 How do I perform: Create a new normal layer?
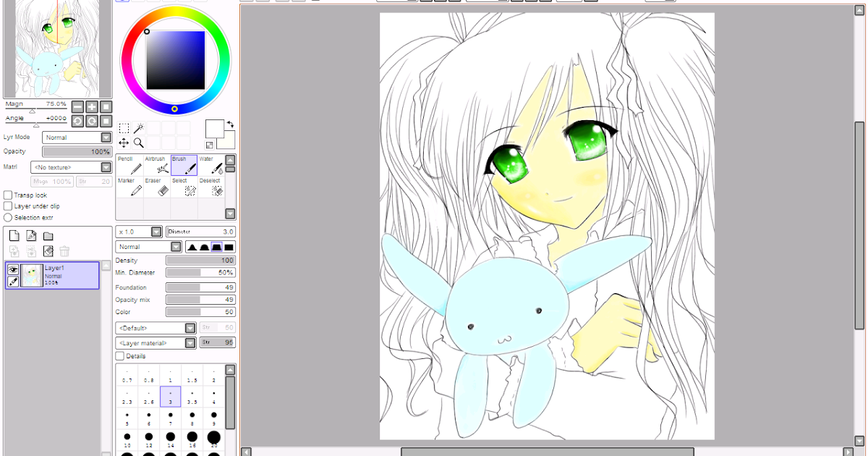tap(14, 235)
